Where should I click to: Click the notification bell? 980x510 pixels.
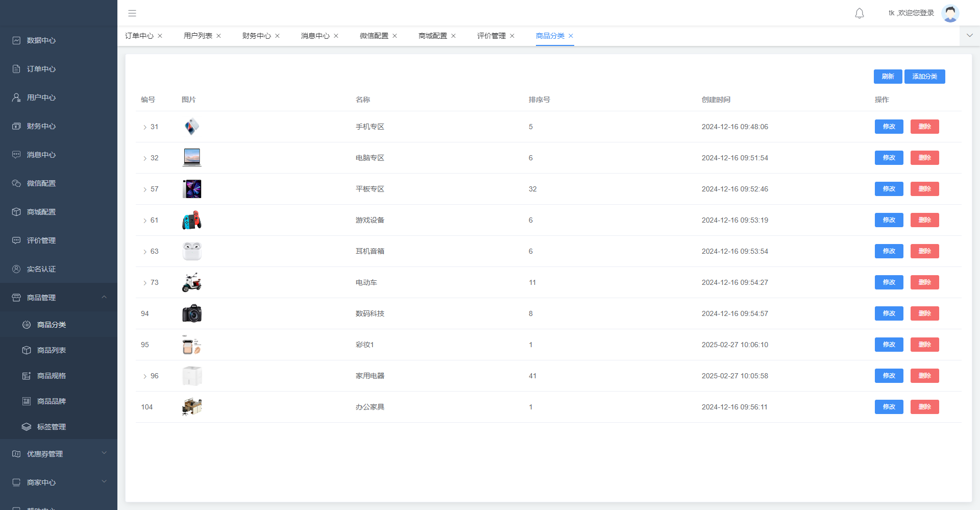coord(859,13)
